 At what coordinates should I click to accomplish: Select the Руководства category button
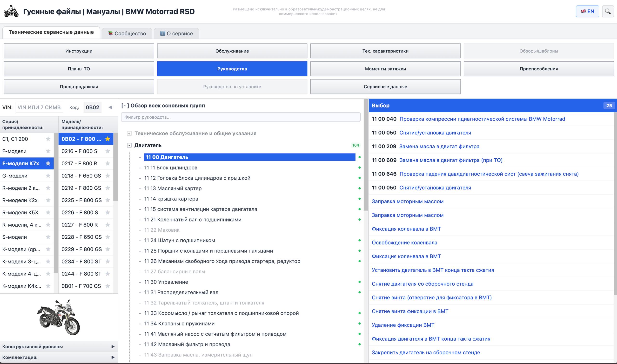tap(232, 69)
